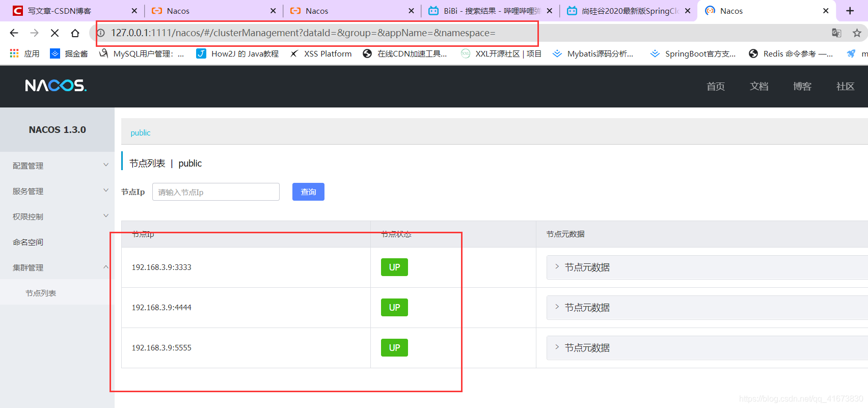Expand 配置管理 sidebar menu

57,166
